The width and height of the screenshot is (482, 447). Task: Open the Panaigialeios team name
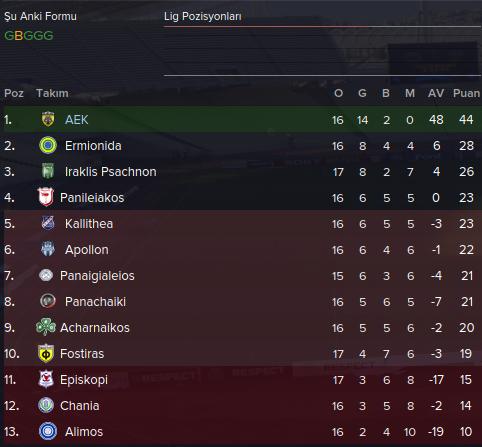pos(97,276)
